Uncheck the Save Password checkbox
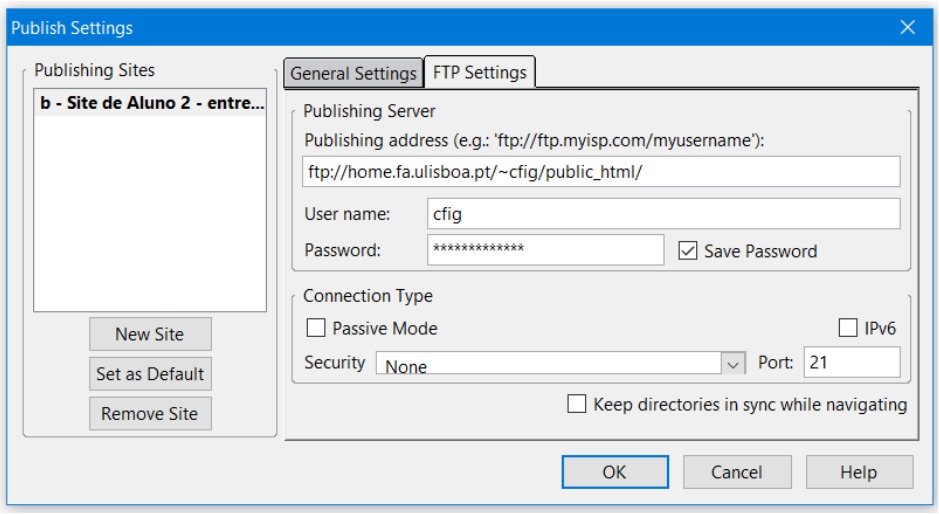 tap(688, 251)
